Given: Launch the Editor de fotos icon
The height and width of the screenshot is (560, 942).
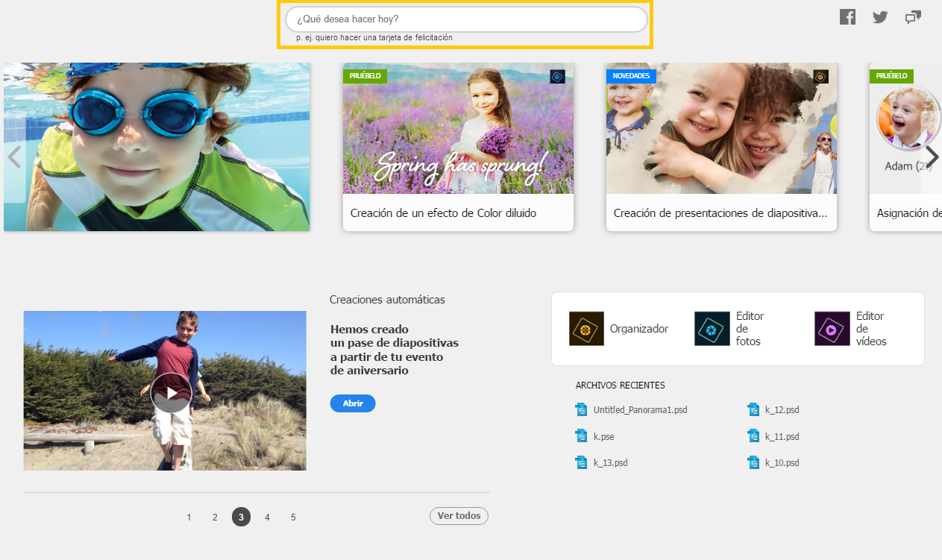Looking at the screenshot, I should click(x=712, y=329).
